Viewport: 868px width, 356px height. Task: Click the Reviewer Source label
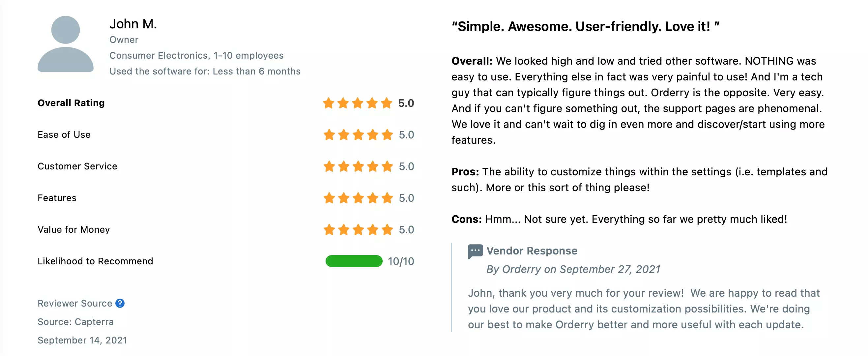point(75,303)
